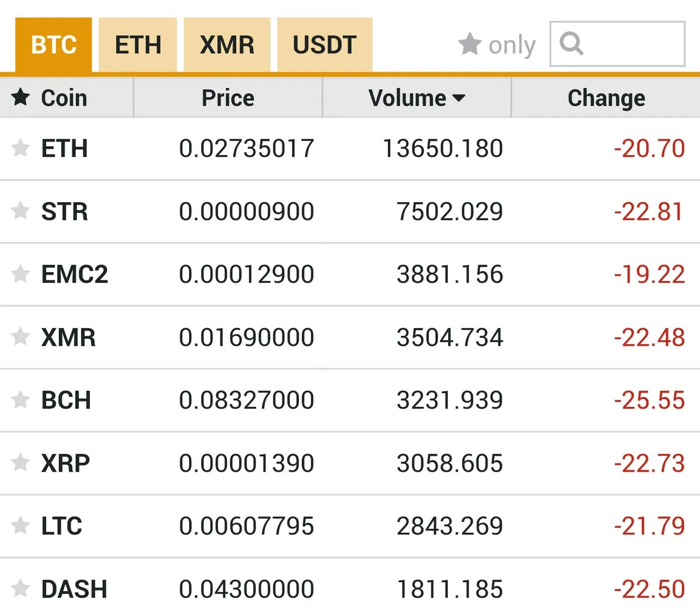Favorite the LTC coin star
The image size is (700, 608).
coord(20,526)
